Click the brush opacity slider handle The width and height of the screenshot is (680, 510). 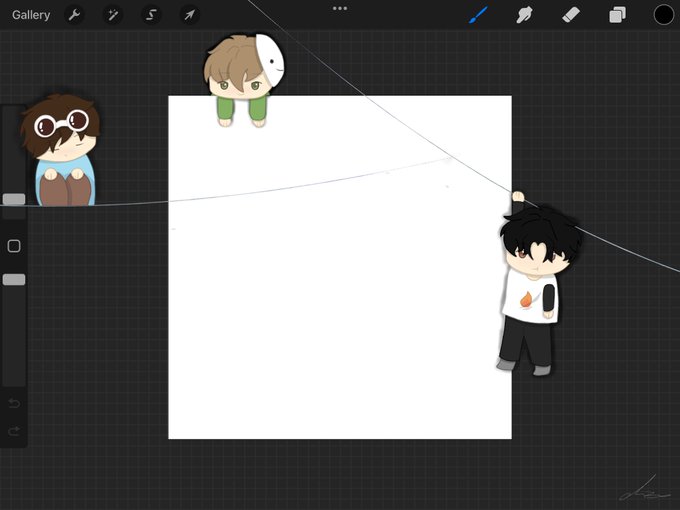click(14, 280)
